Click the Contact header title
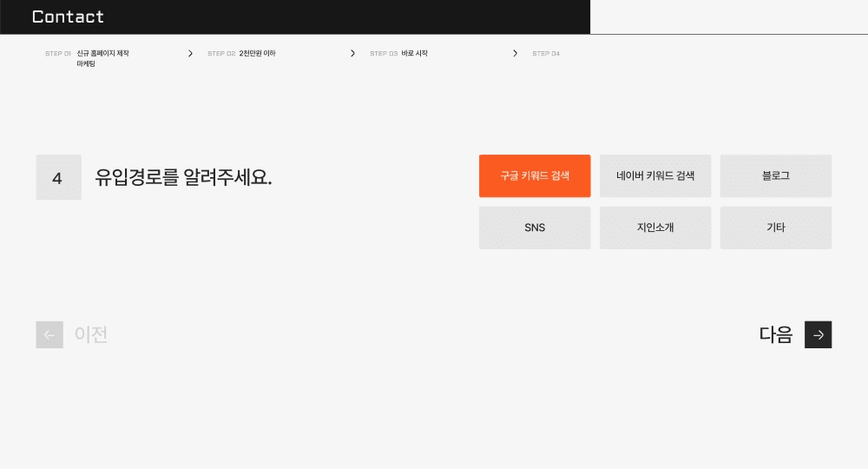The image size is (868, 469). [68, 17]
